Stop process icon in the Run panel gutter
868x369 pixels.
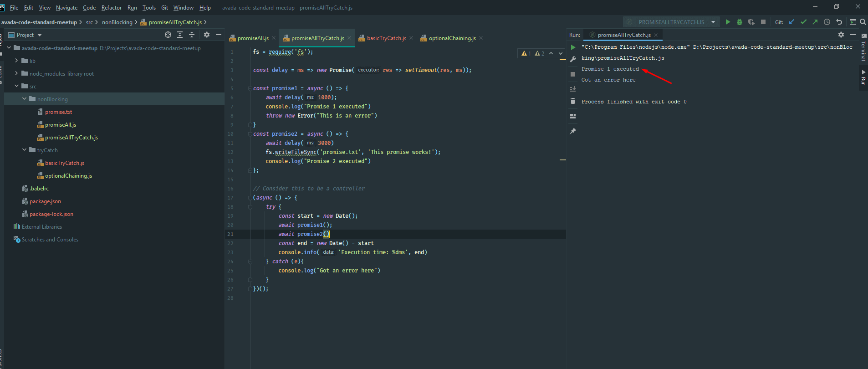(573, 74)
